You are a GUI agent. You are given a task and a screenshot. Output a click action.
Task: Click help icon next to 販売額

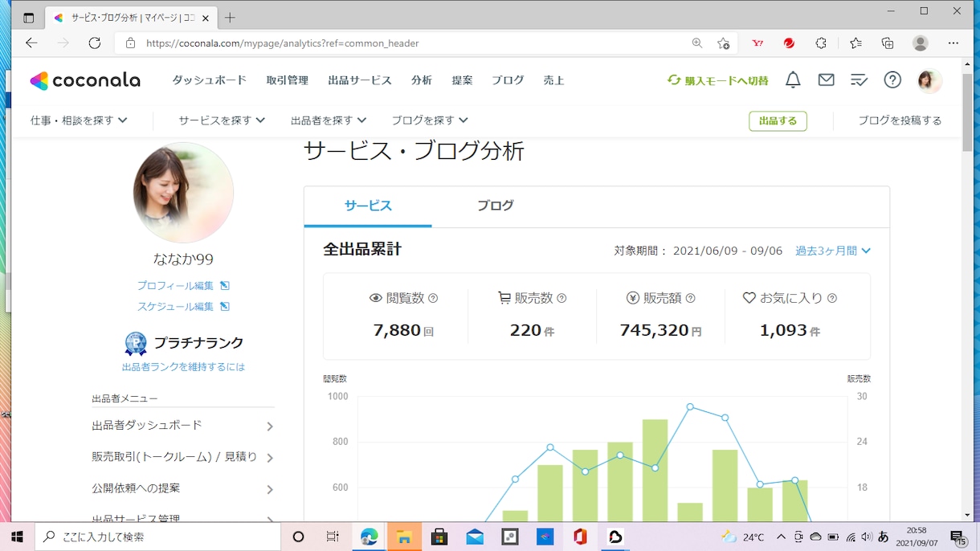(x=690, y=298)
